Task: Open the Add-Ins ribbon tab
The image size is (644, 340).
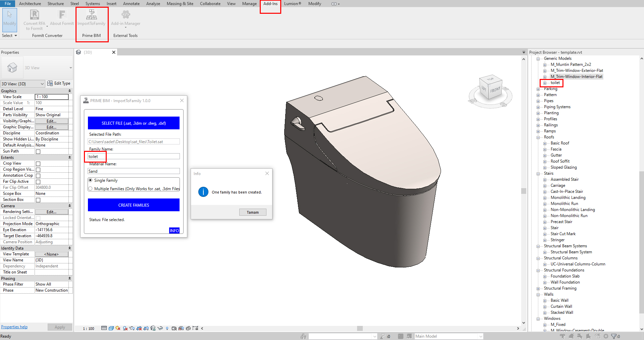Action: click(270, 4)
